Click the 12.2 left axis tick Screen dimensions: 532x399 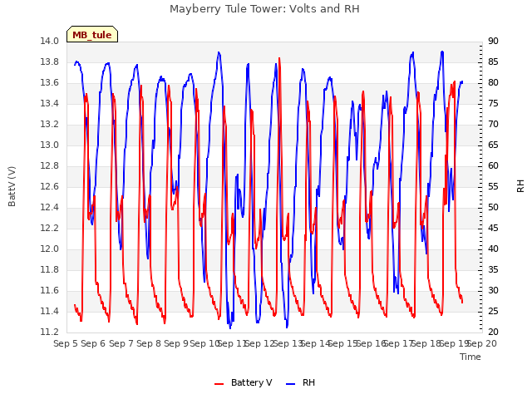[50, 229]
